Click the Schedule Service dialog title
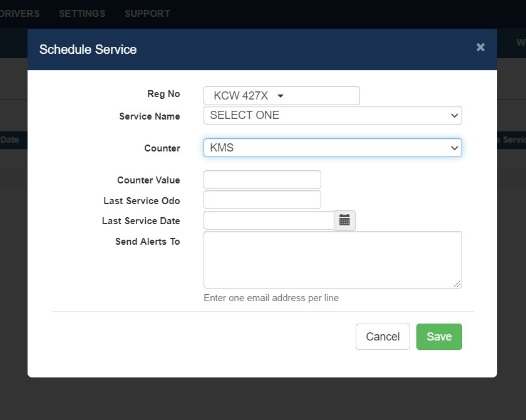Viewport: 526px width, 420px height. click(88, 49)
